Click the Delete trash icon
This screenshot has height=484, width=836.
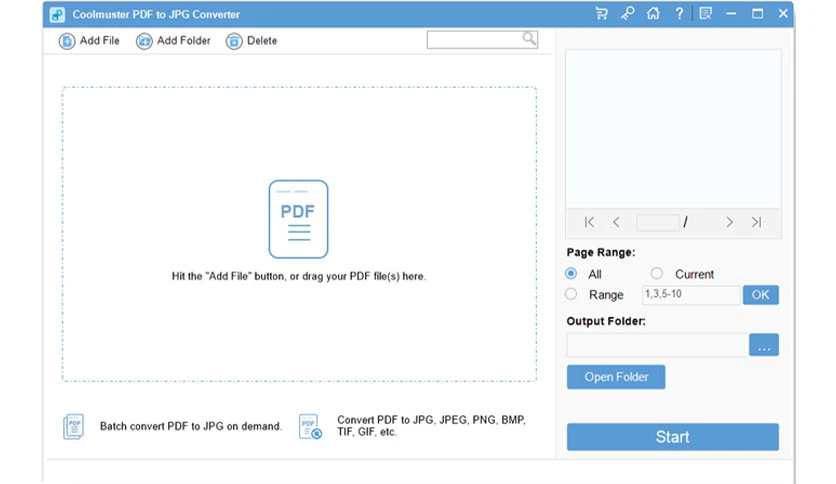[x=234, y=41]
